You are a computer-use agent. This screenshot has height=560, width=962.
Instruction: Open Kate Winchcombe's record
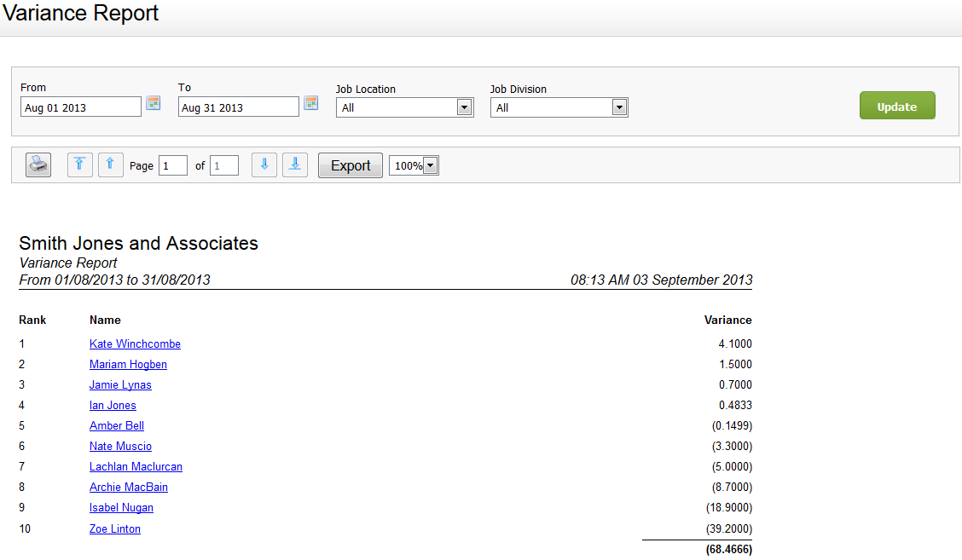(x=135, y=344)
